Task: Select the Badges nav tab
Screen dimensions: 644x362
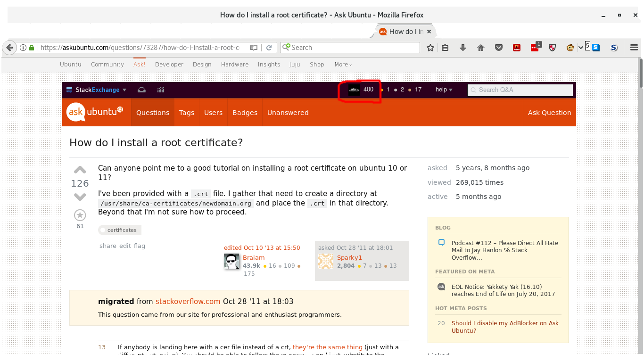Action: pos(245,113)
